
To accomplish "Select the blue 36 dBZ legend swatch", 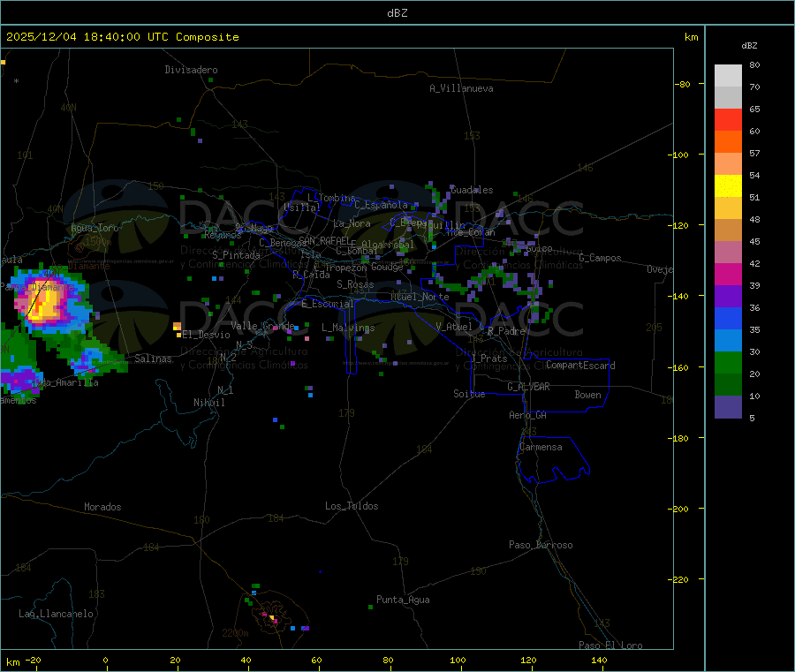I will click(728, 318).
